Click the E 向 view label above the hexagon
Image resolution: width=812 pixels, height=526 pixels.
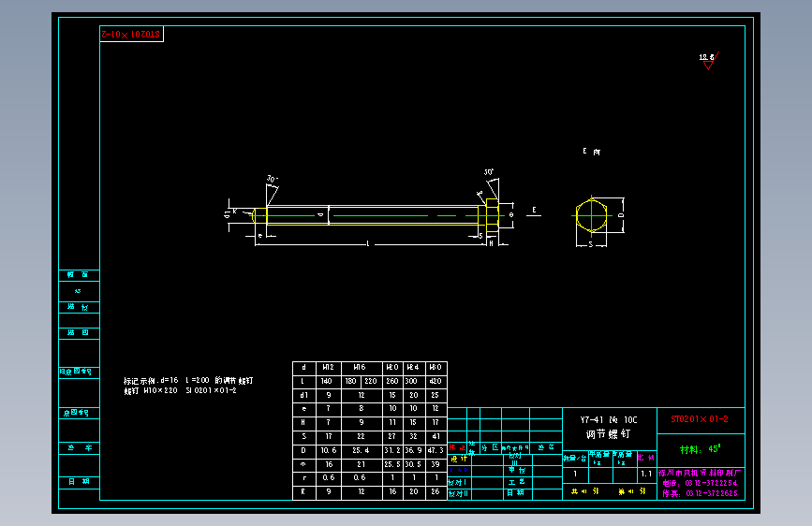click(x=591, y=152)
